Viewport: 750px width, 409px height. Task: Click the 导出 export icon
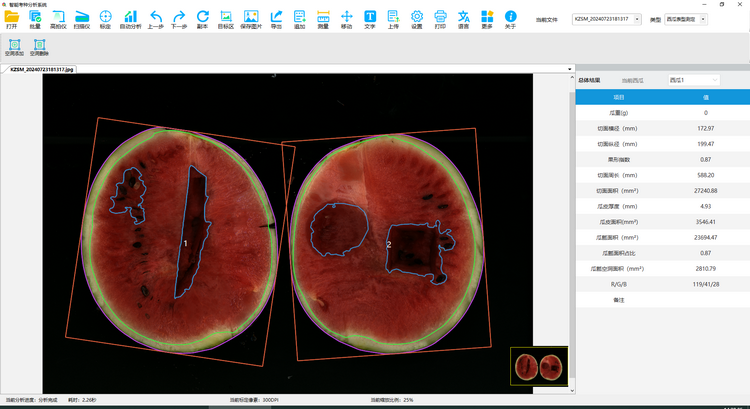pos(276,19)
